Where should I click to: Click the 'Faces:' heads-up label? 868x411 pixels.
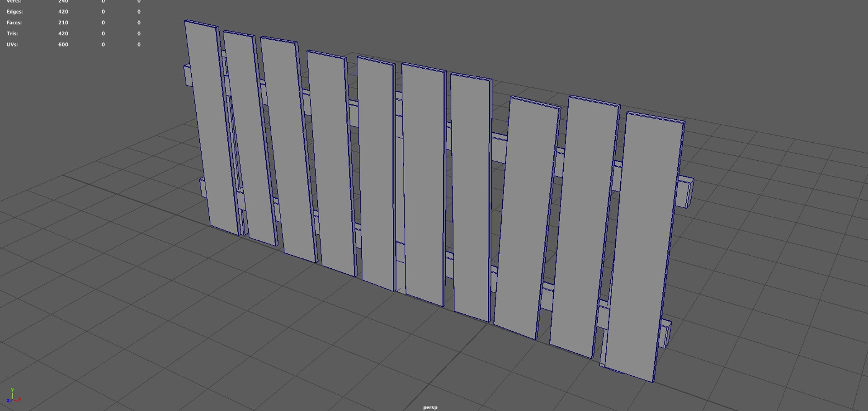14,23
